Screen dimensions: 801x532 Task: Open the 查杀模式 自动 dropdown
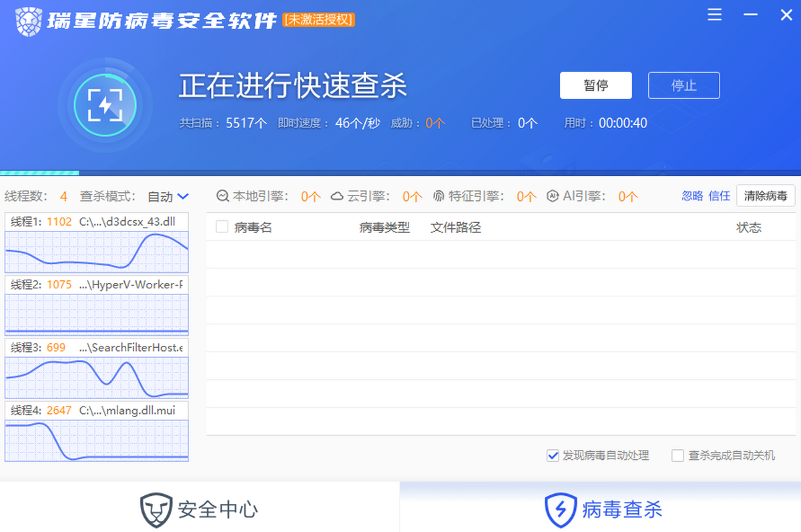point(168,196)
